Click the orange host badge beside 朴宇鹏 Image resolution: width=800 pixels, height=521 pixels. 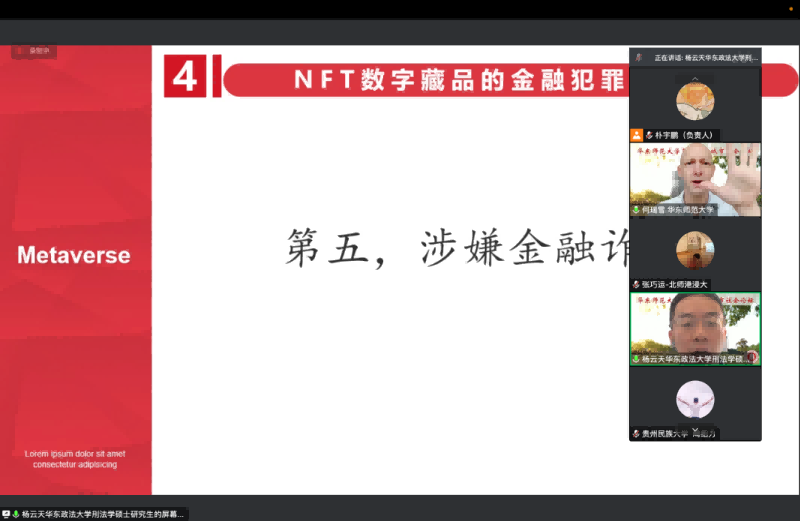click(636, 134)
